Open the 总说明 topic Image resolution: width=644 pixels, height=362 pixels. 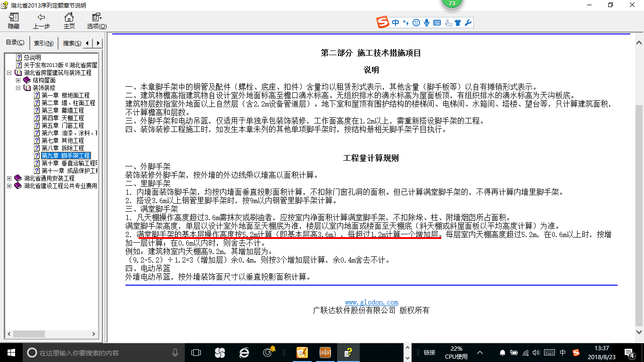pos(33,58)
